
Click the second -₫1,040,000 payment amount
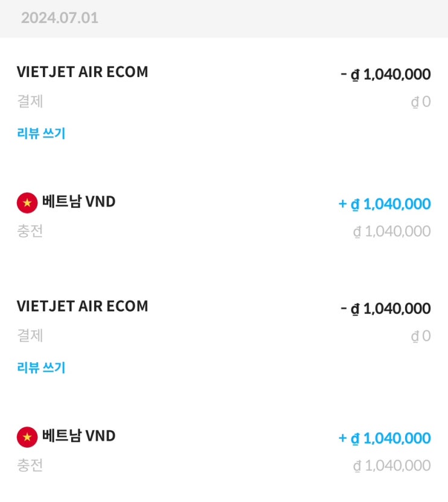[x=386, y=309]
